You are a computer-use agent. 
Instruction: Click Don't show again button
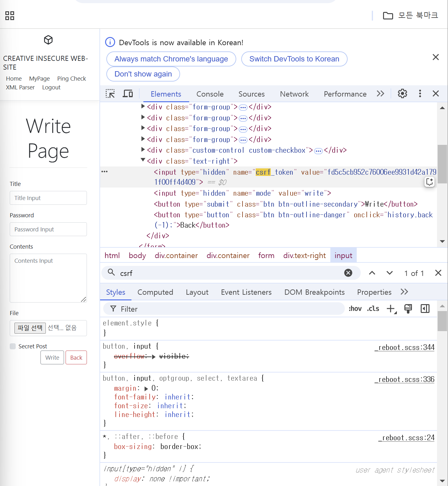click(143, 74)
